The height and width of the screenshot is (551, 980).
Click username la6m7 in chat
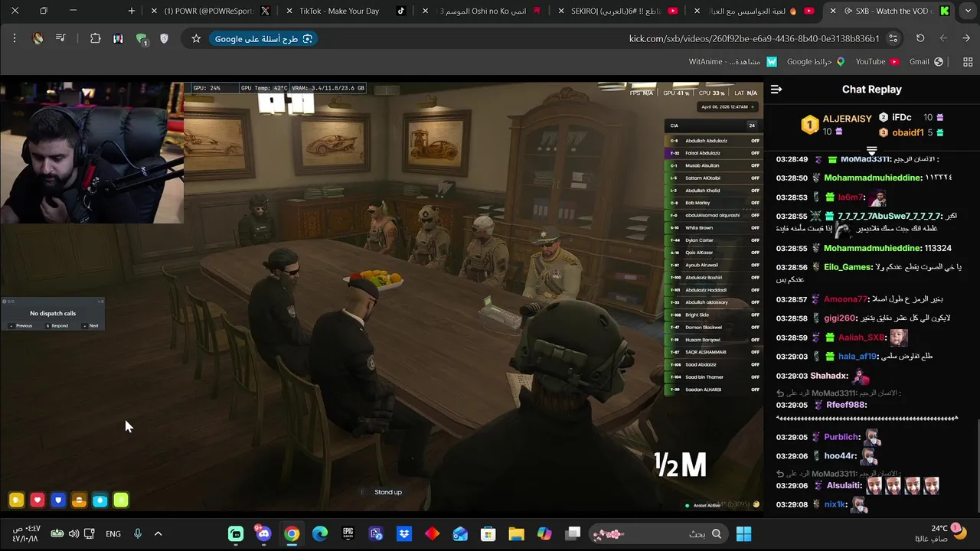tap(850, 197)
